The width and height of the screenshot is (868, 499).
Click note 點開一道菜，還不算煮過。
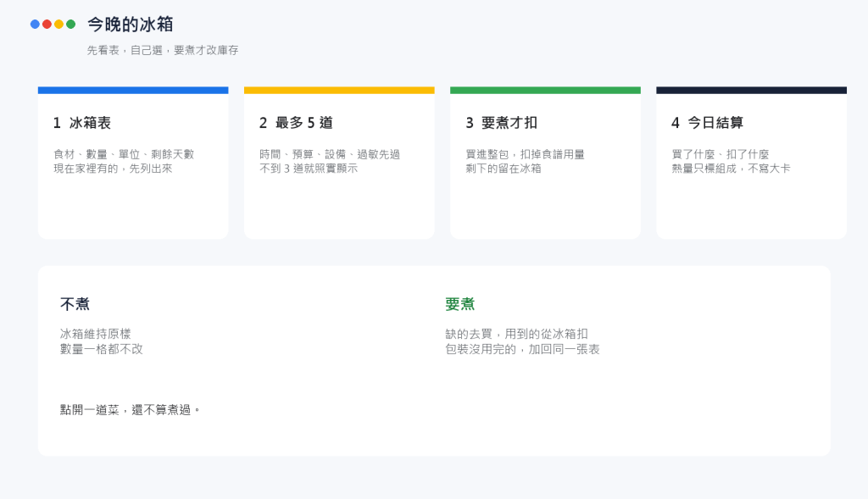[x=130, y=410]
